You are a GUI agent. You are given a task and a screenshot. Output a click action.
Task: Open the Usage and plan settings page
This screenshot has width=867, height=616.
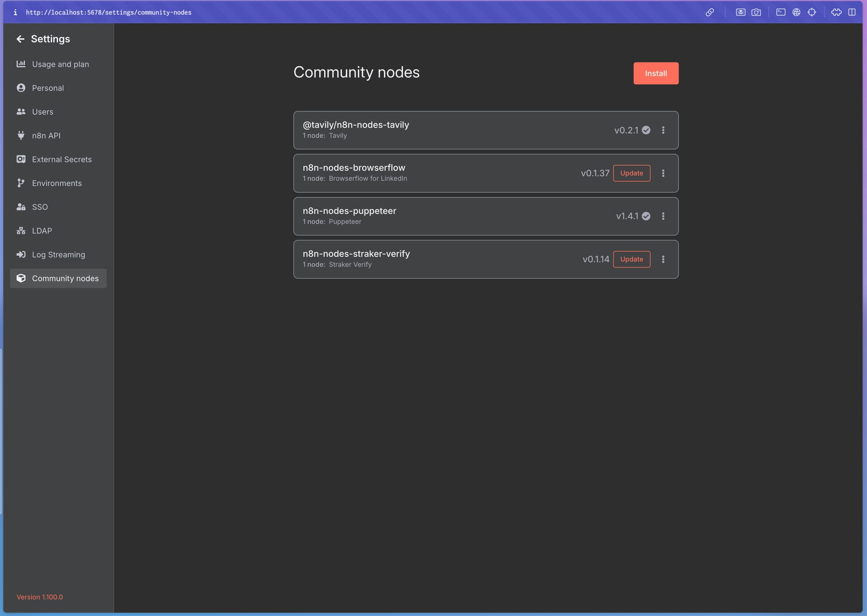click(58, 64)
